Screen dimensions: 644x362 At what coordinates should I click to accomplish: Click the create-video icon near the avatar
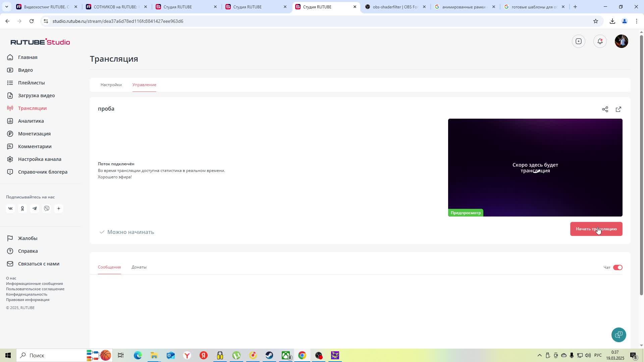tap(579, 41)
